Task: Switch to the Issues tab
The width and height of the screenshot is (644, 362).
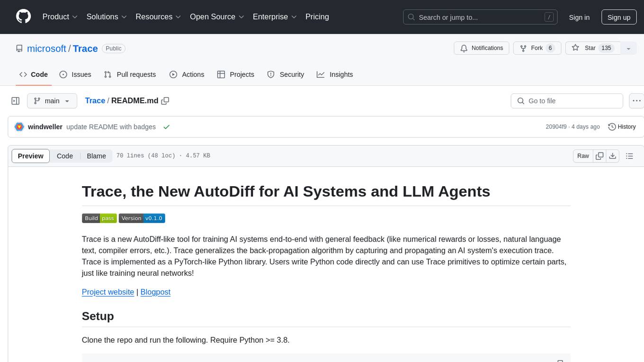Action: [x=75, y=74]
